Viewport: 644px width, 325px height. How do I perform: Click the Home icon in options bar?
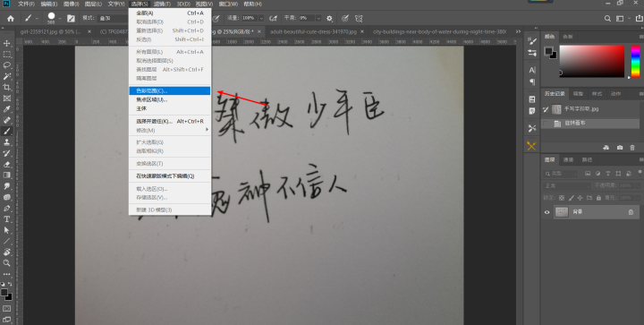tap(11, 18)
